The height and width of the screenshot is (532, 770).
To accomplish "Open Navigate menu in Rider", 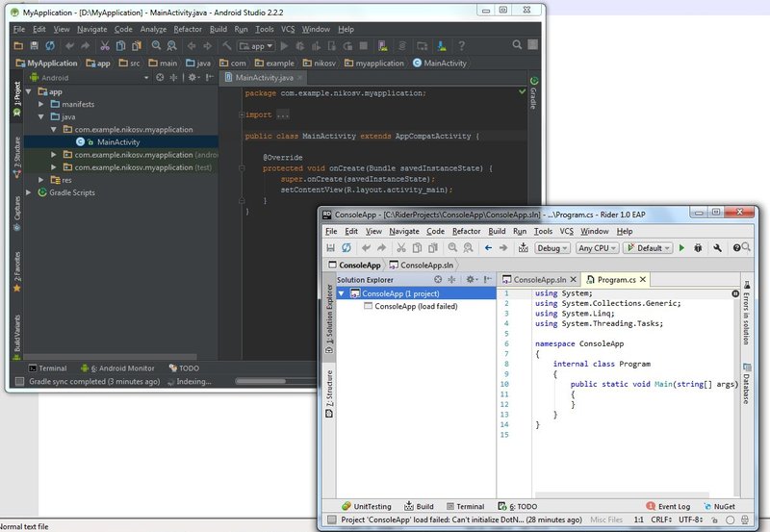I will tap(404, 231).
